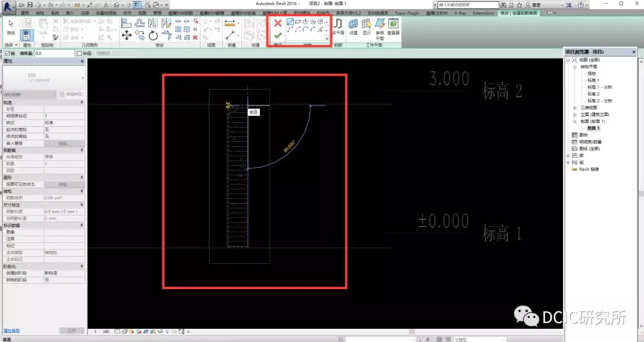644x342 pixels.
Task: Click the 90.000° angle dimension on the arc
Action: point(289,146)
